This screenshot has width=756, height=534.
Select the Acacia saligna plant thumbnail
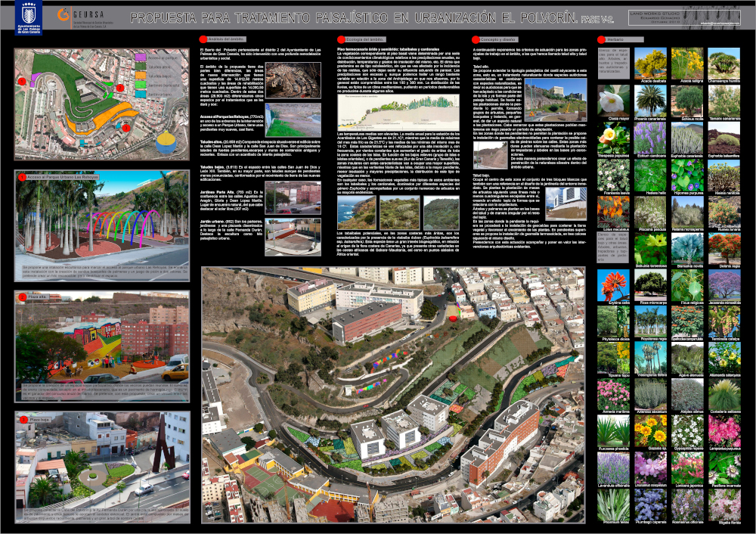tap(687, 64)
